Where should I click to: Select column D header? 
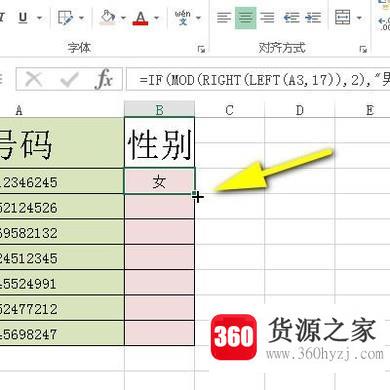point(300,110)
